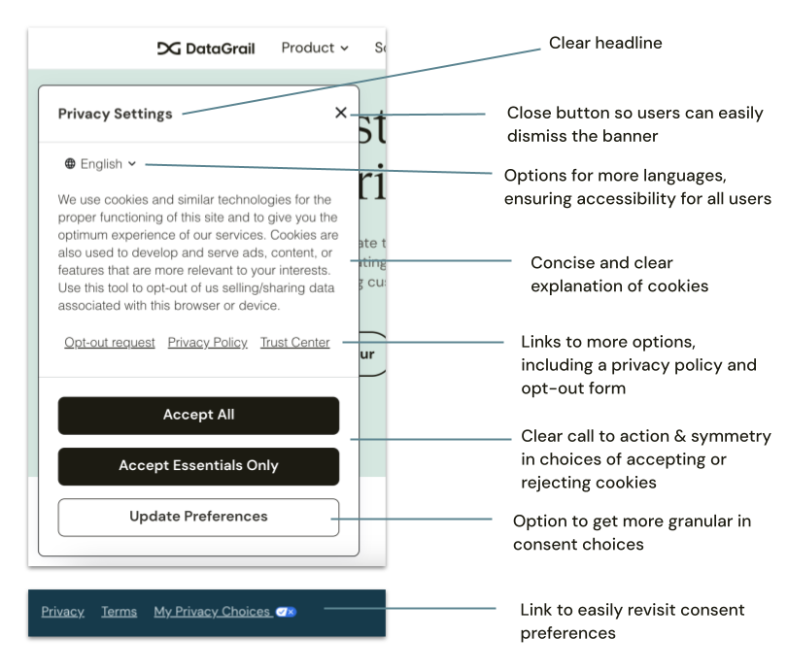Click the DataGrail logo icon
This screenshot has height=672, width=788.
[167, 48]
